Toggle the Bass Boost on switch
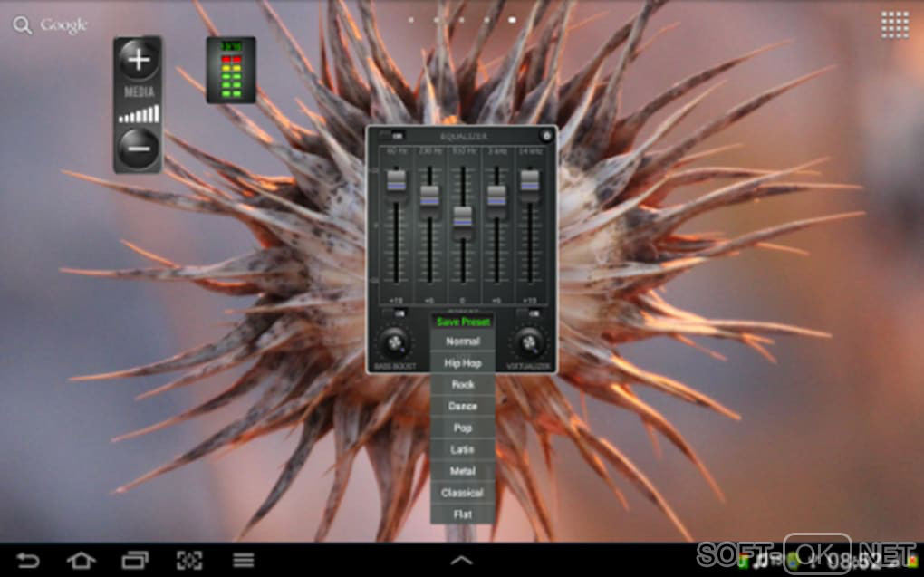924x577 pixels. pos(394,313)
